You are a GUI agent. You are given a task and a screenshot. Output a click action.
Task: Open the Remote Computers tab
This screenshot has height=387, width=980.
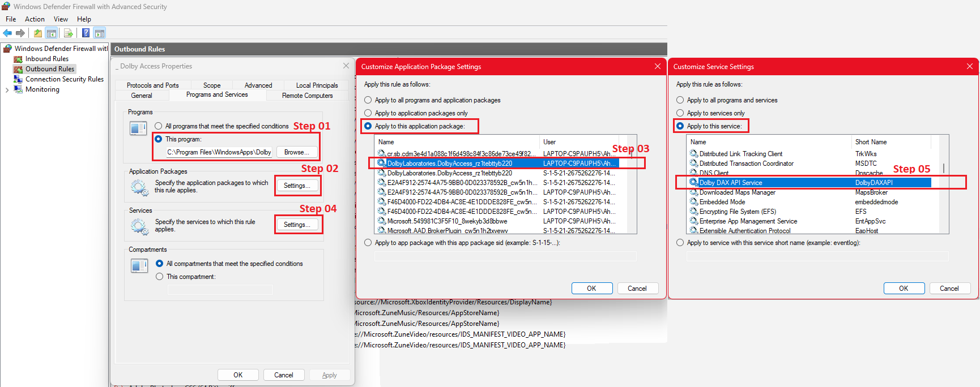(x=308, y=96)
